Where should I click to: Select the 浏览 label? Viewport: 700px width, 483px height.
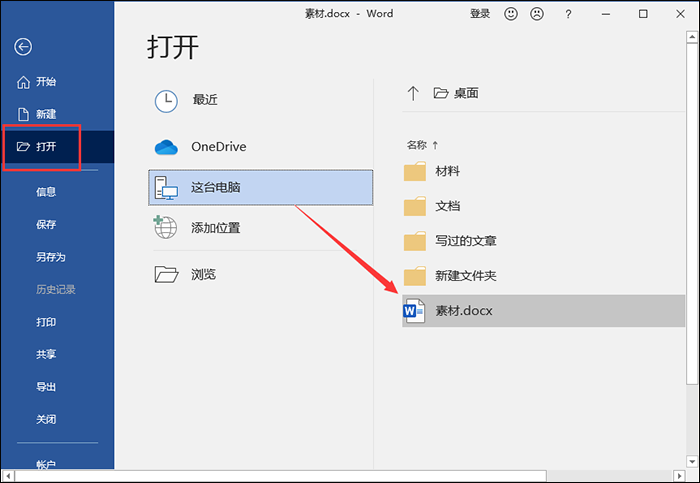[204, 275]
